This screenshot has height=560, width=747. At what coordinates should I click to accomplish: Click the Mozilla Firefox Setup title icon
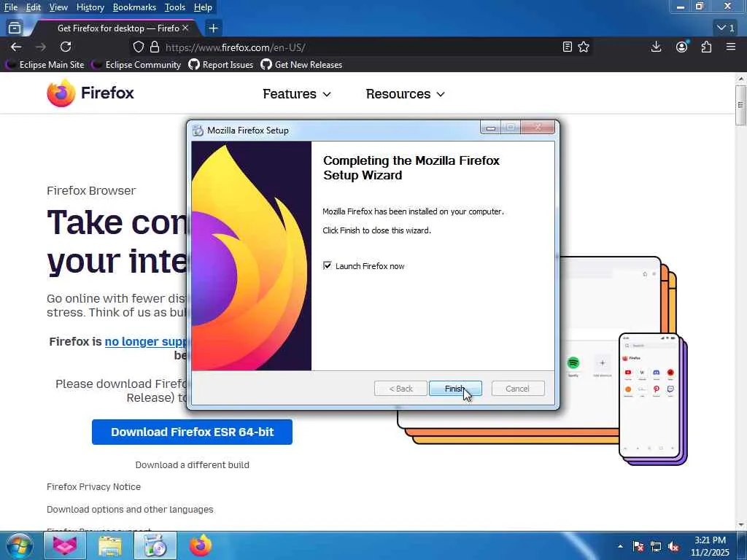(x=198, y=131)
